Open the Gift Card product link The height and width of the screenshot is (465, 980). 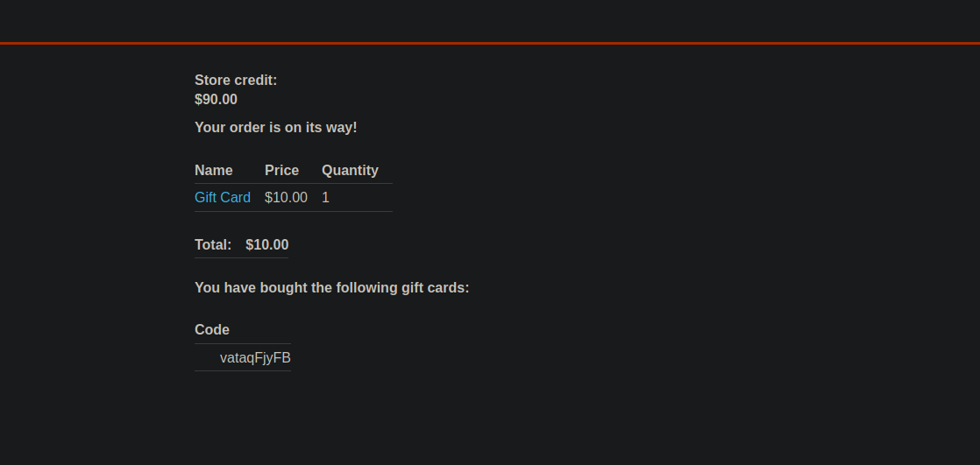point(223,198)
